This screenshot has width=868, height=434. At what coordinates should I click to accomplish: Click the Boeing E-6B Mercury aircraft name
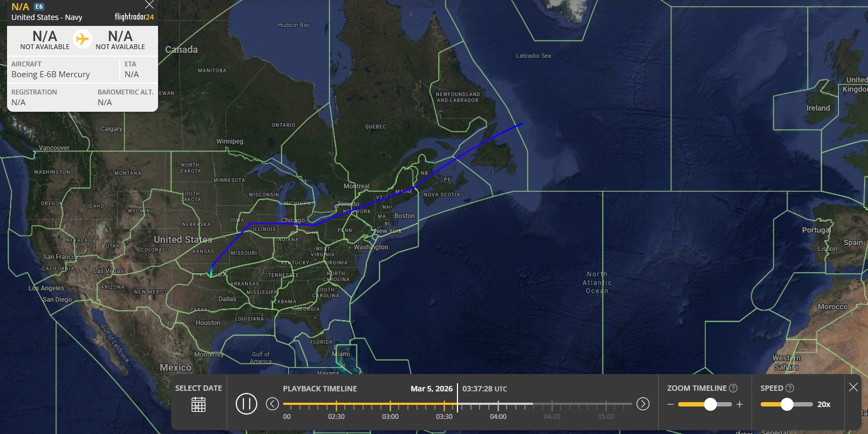[51, 74]
